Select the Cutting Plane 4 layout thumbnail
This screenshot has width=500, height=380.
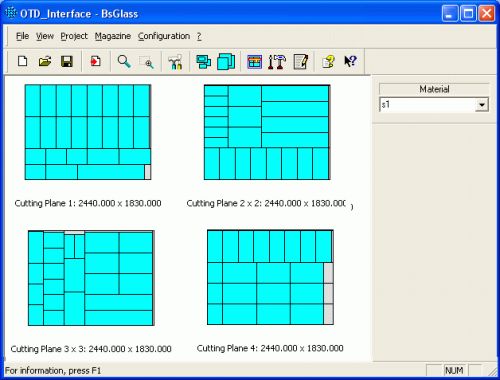[270, 277]
